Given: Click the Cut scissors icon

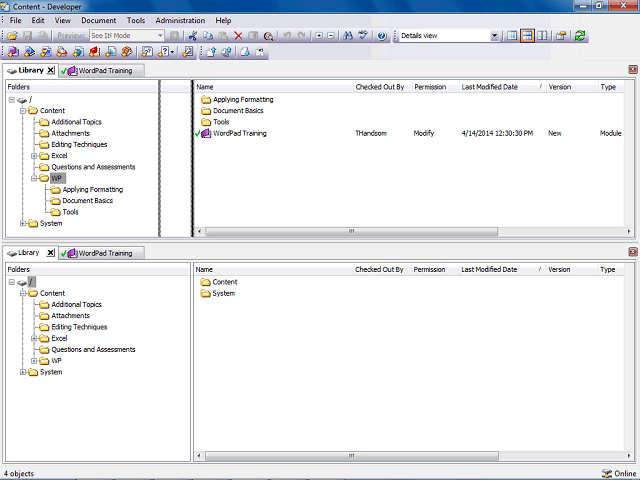Looking at the screenshot, I should click(x=193, y=36).
